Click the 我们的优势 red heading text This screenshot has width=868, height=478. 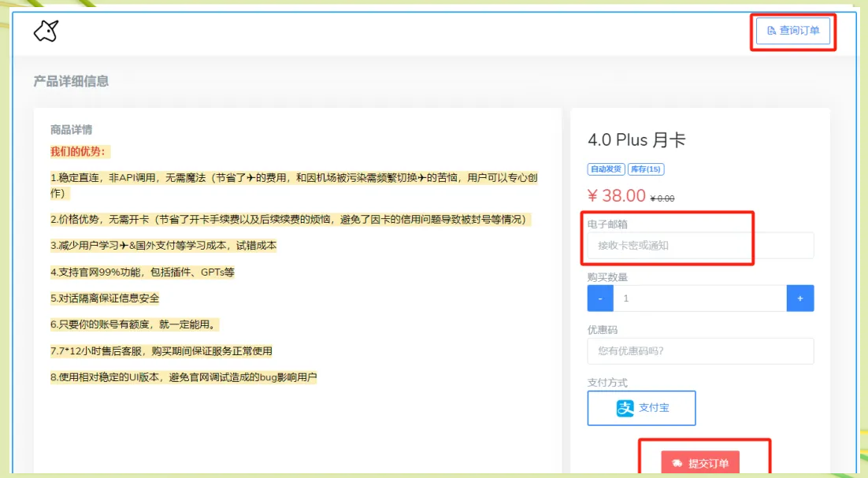pyautogui.click(x=78, y=151)
